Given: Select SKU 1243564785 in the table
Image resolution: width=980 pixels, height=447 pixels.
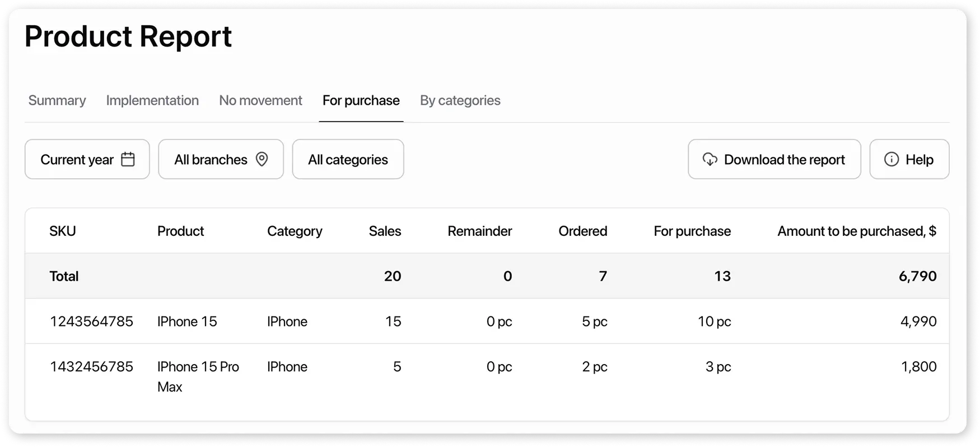Looking at the screenshot, I should 91,321.
